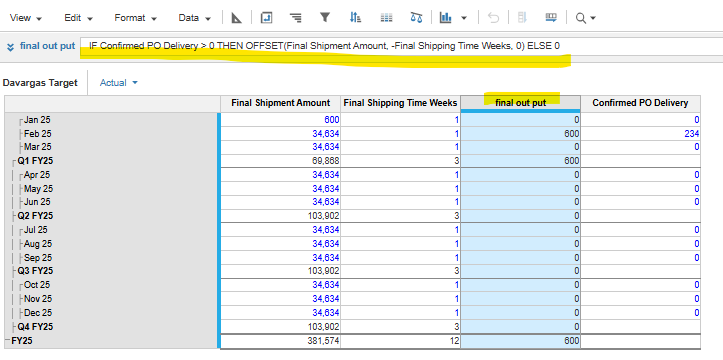Select the 'final out put' column header
The width and height of the screenshot is (723, 360).
(520, 103)
